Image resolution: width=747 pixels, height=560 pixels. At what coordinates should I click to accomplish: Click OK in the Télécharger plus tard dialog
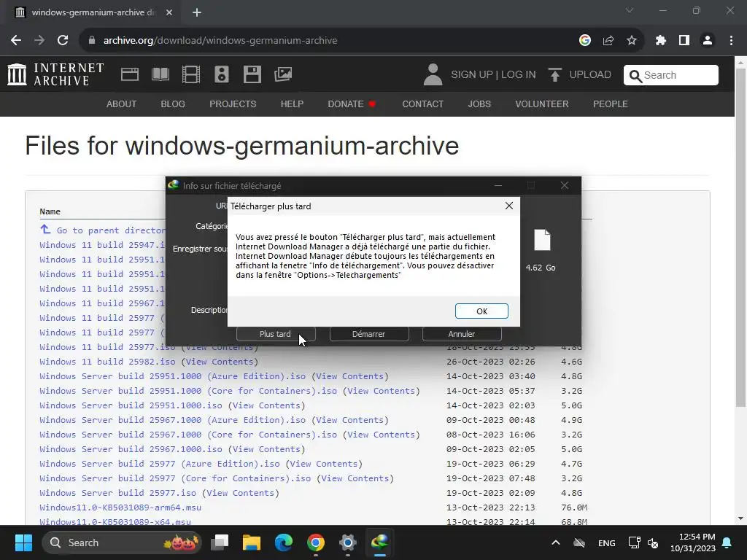(481, 311)
